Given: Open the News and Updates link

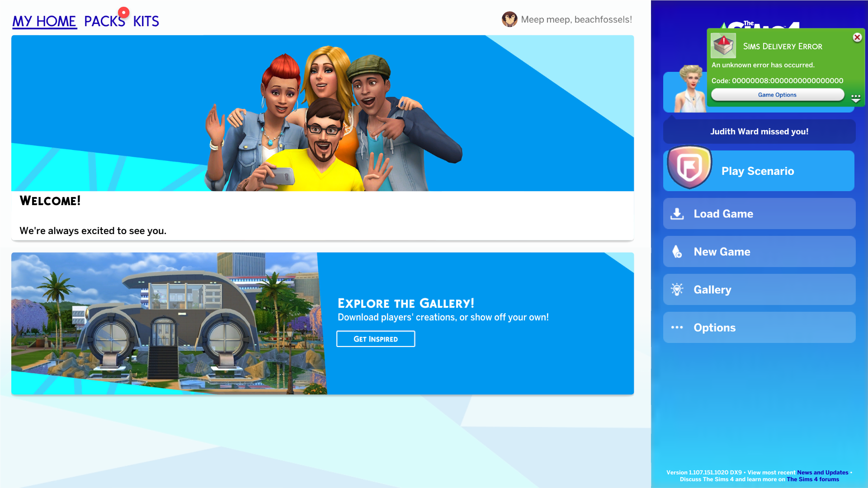Looking at the screenshot, I should (x=822, y=473).
